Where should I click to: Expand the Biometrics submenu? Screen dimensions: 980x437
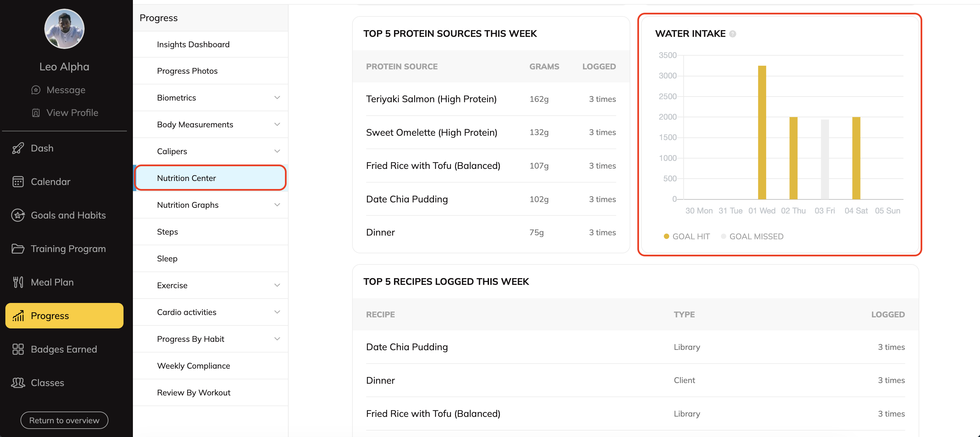[277, 98]
